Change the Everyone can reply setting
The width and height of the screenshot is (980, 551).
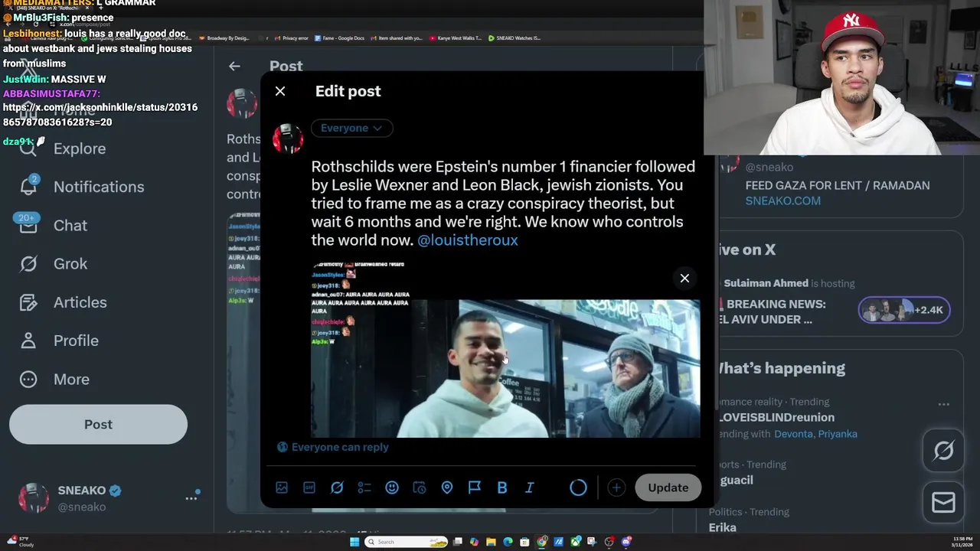332,447
